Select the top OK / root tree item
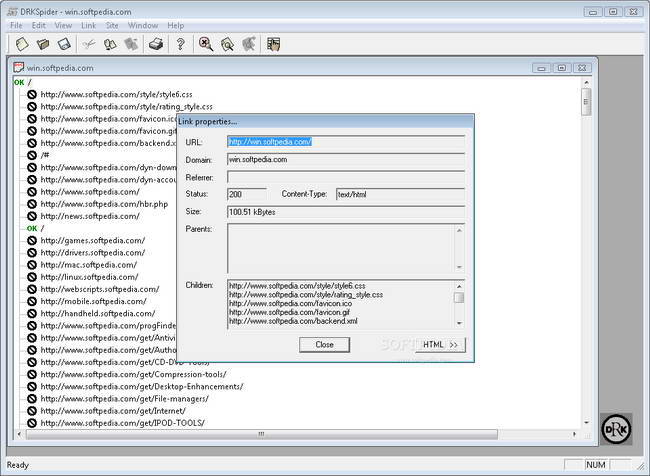 [23, 83]
